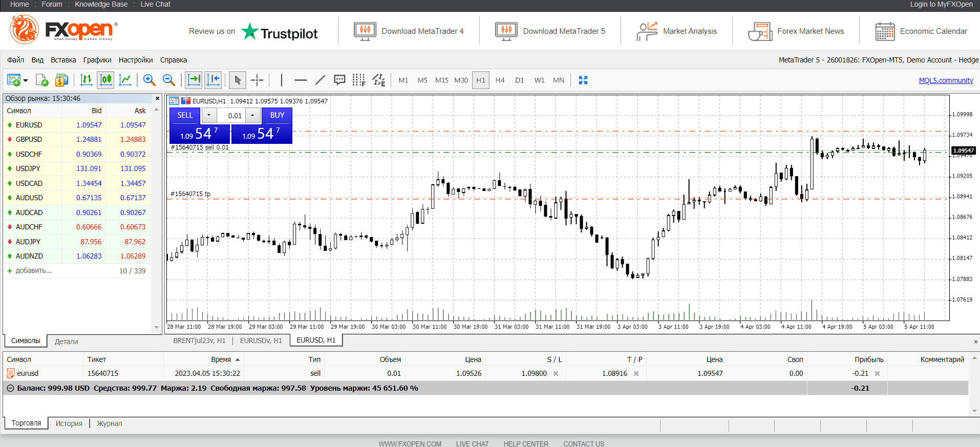Switch to the История tab
This screenshot has width=980, height=447.
[69, 423]
